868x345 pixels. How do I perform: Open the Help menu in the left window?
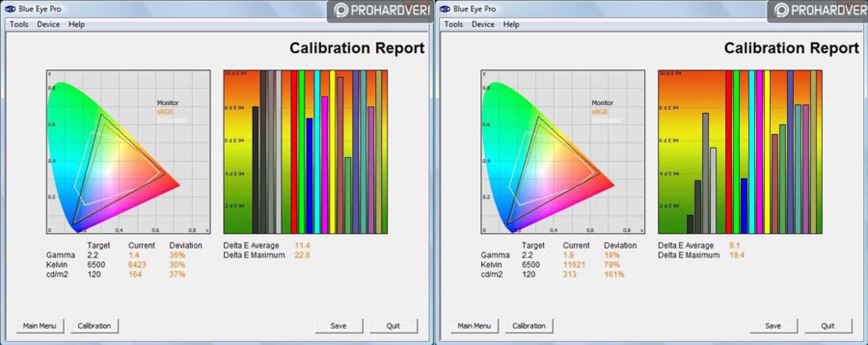click(x=76, y=24)
